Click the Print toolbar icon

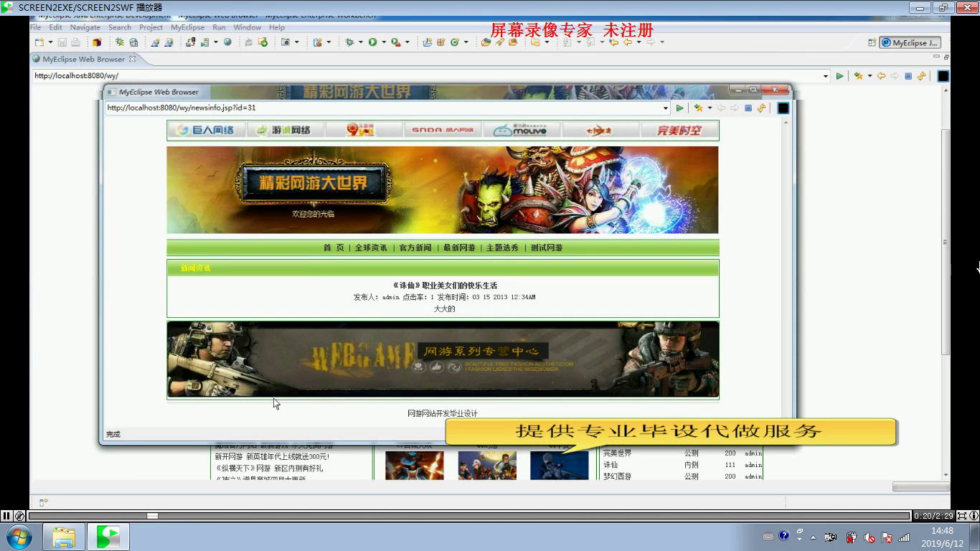click(x=76, y=42)
